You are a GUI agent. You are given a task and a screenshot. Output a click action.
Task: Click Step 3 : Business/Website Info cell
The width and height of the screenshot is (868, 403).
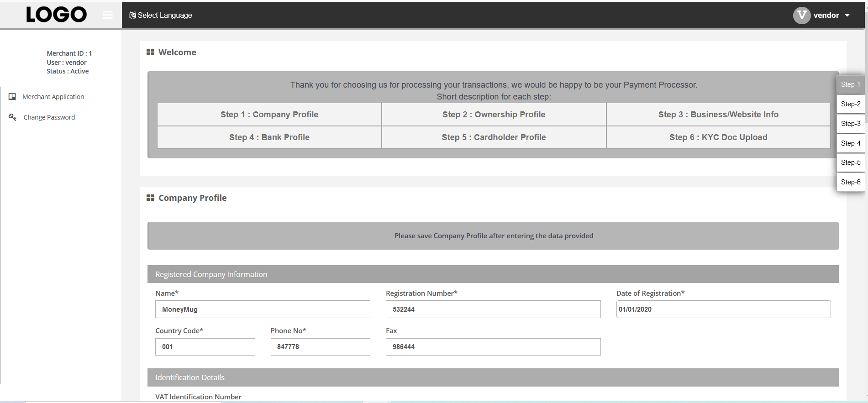tap(718, 115)
